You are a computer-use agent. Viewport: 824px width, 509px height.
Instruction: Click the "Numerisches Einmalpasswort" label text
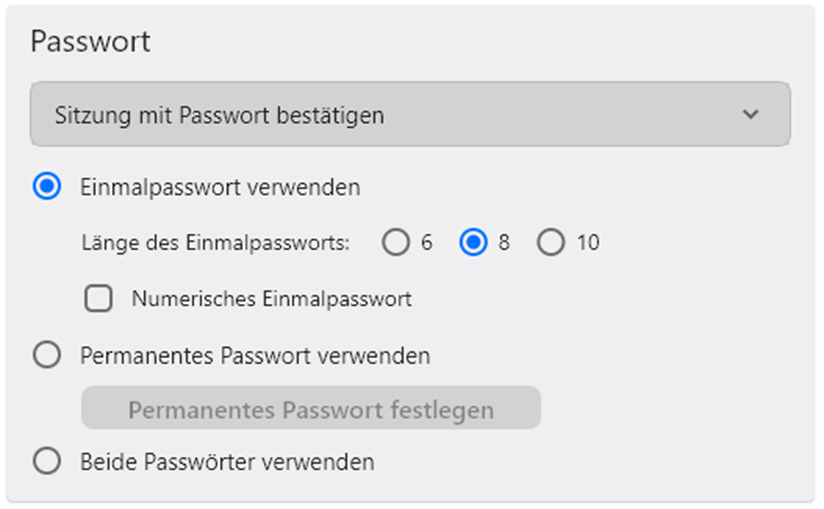pos(271,299)
